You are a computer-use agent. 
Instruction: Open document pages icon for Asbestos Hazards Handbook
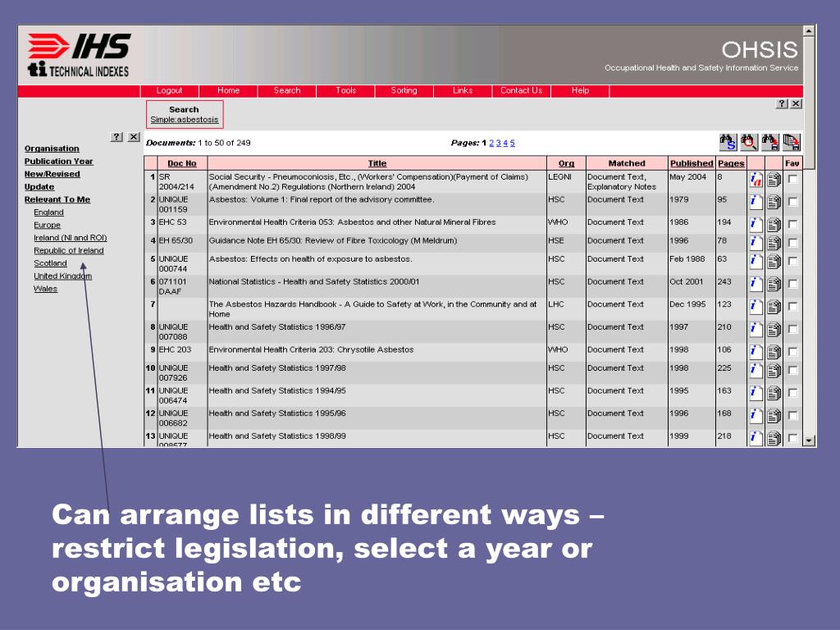pos(774,307)
